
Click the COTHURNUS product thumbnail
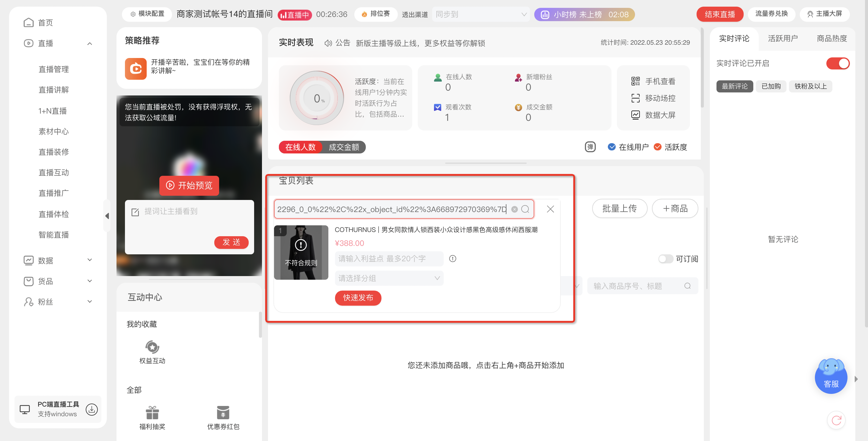pyautogui.click(x=301, y=252)
